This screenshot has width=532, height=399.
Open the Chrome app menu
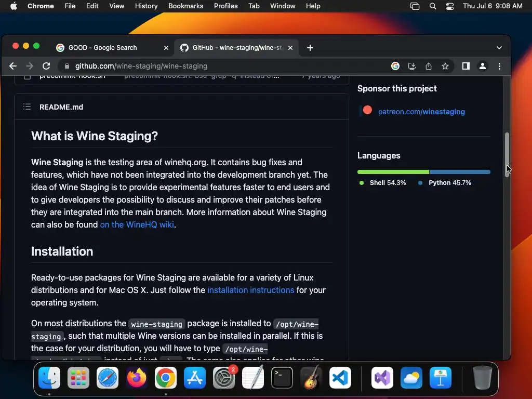coord(41,6)
